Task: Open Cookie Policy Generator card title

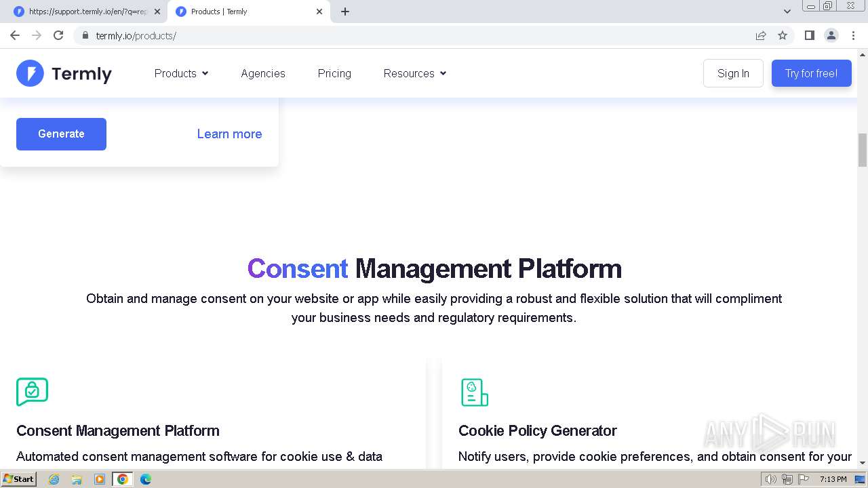Action: [x=538, y=431]
